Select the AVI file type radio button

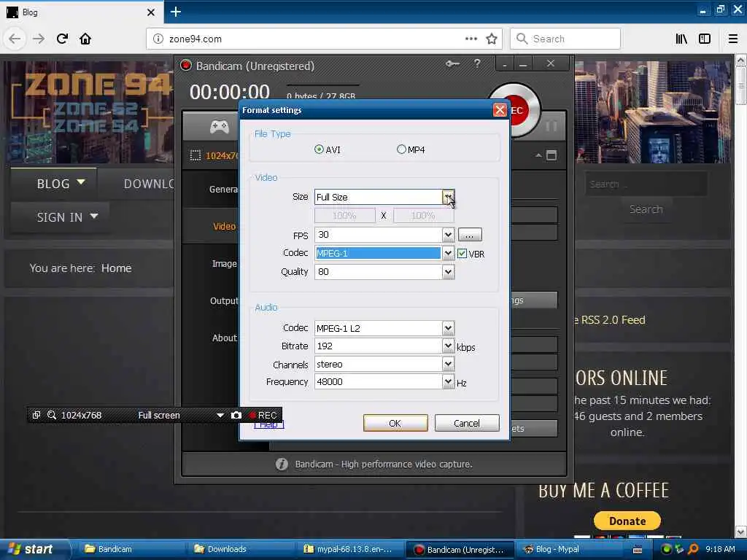click(319, 149)
